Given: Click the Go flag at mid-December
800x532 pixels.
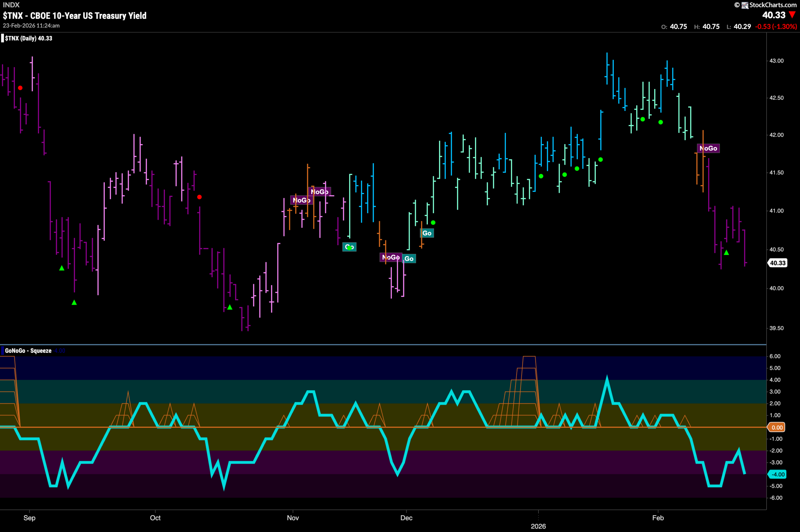Looking at the screenshot, I should coord(427,233).
